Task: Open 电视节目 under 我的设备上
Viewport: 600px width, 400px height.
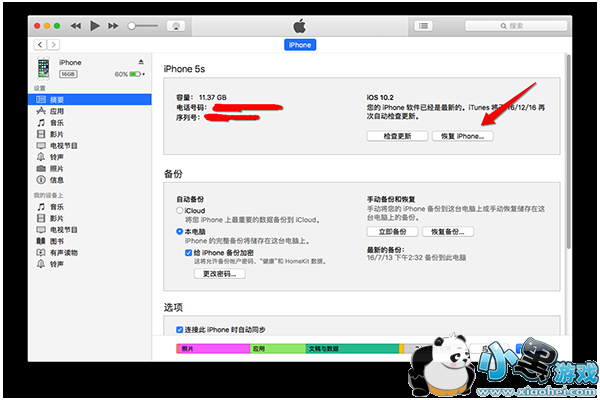Action: [90, 230]
